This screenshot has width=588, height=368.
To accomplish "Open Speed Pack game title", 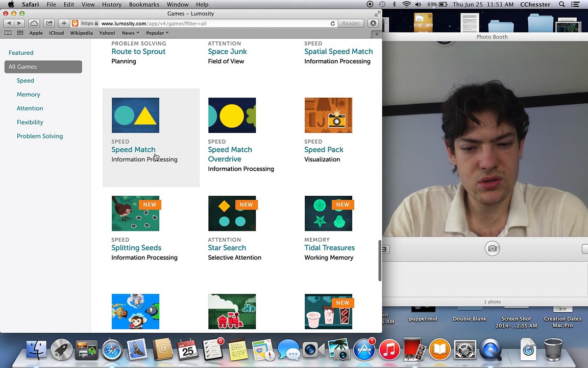I will [324, 149].
